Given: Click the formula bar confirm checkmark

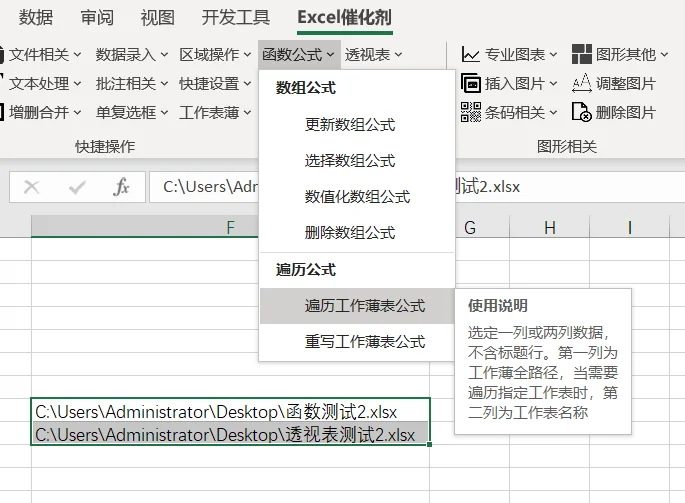Looking at the screenshot, I should (x=77, y=187).
